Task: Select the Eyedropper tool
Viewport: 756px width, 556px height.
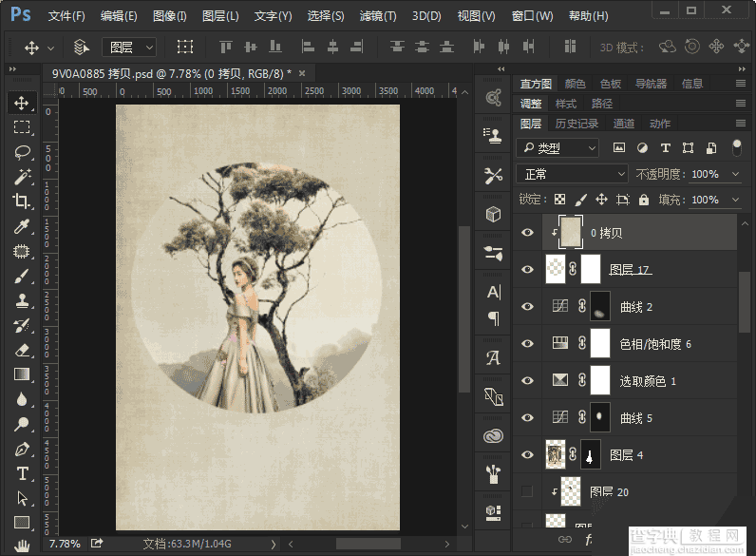Action: pos(21,226)
